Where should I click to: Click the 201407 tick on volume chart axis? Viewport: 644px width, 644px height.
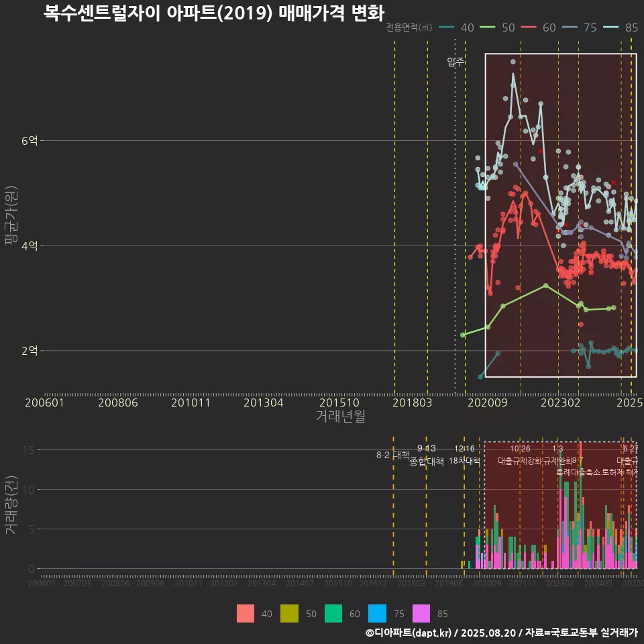[300, 583]
